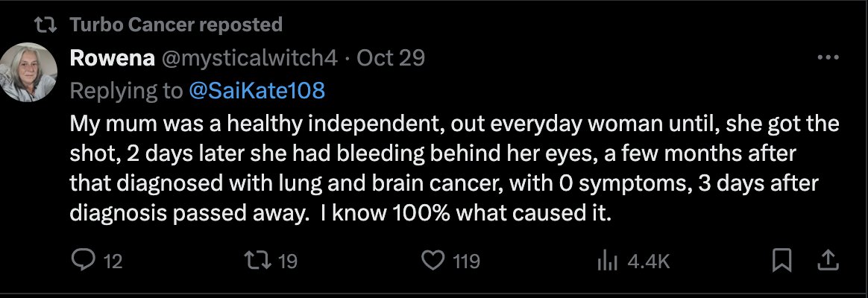868x298 pixels.
Task: Click the repost count of 19
Action: pyautogui.click(x=287, y=261)
